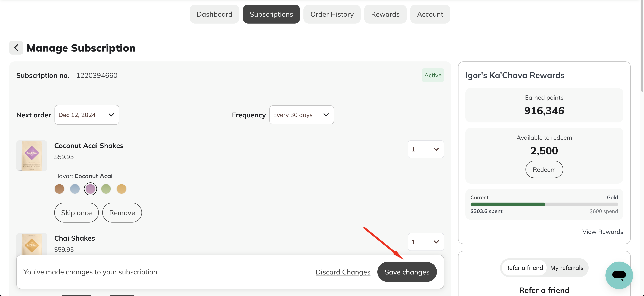The height and width of the screenshot is (296, 644).
Task: Select the golden yellow flavor swatch
Action: (x=122, y=189)
